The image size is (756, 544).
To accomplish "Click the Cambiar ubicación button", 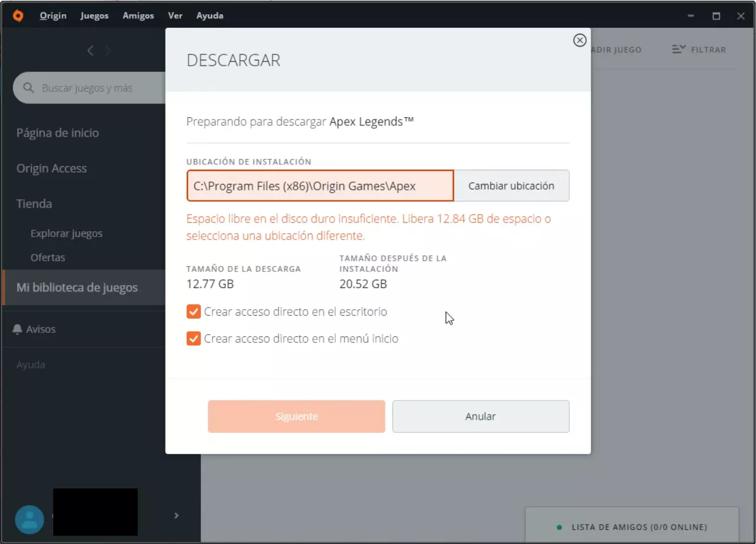I will pos(511,186).
